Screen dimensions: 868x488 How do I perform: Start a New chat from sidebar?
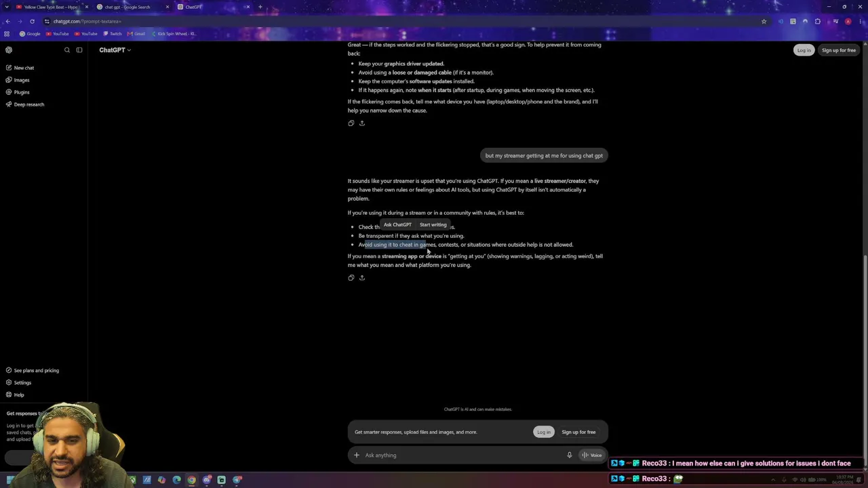(x=20, y=68)
